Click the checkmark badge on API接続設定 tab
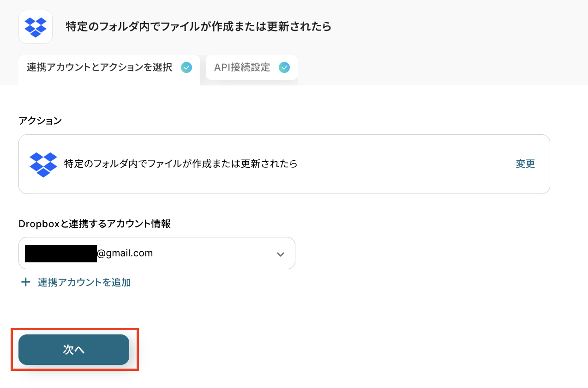The image size is (588, 388). pos(284,67)
